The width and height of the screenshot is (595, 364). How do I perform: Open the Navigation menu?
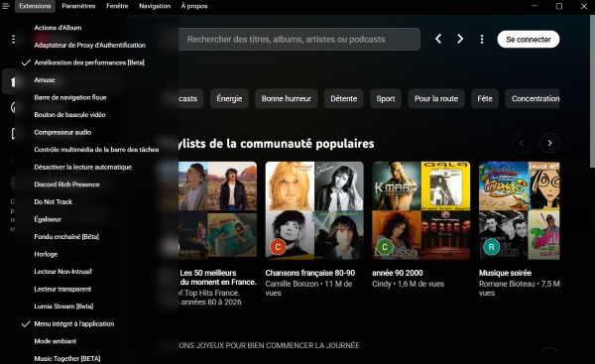pos(155,6)
